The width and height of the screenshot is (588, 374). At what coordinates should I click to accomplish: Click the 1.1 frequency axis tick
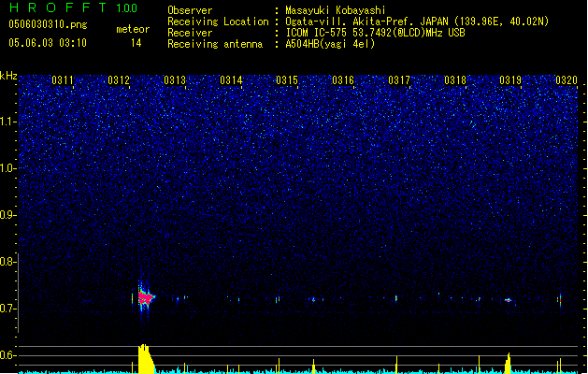[x=8, y=122]
